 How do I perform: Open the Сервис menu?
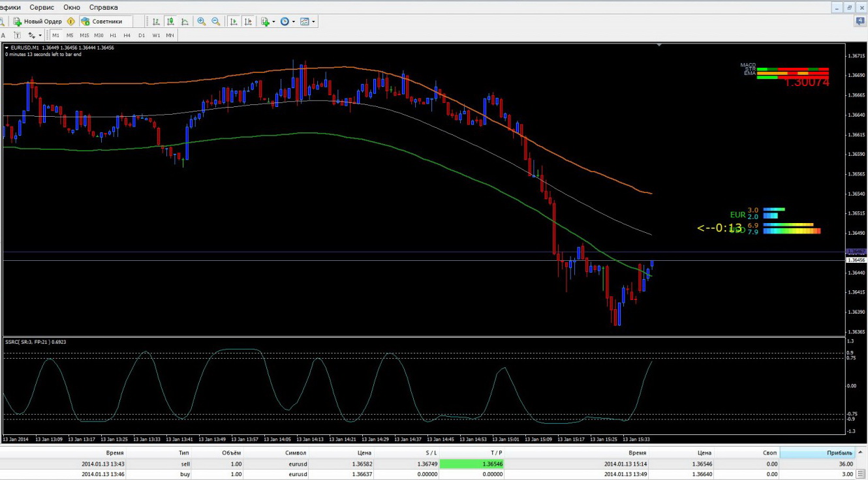42,7
